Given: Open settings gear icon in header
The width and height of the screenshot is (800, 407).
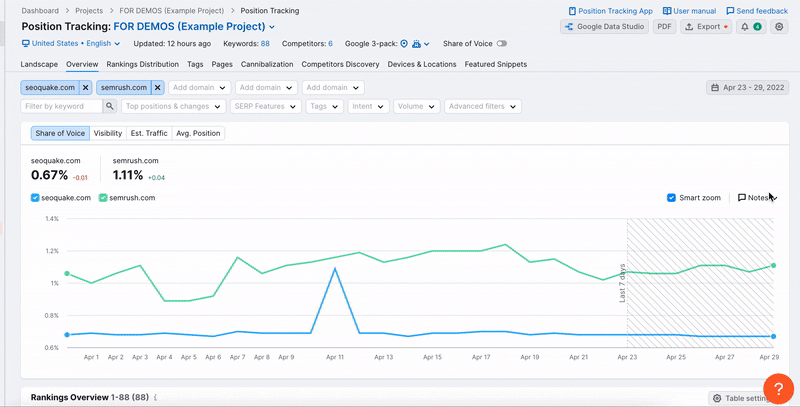Looking at the screenshot, I should (780, 26).
